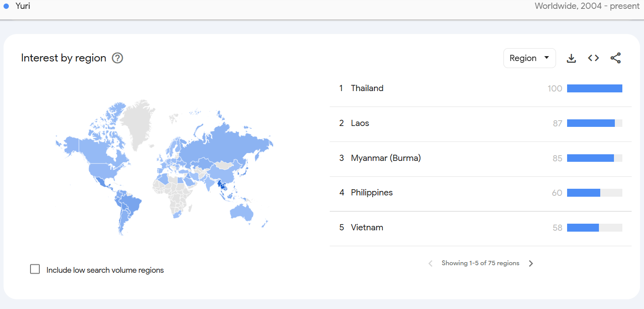Click the share icon
Viewport: 644px width, 309px height.
point(616,58)
